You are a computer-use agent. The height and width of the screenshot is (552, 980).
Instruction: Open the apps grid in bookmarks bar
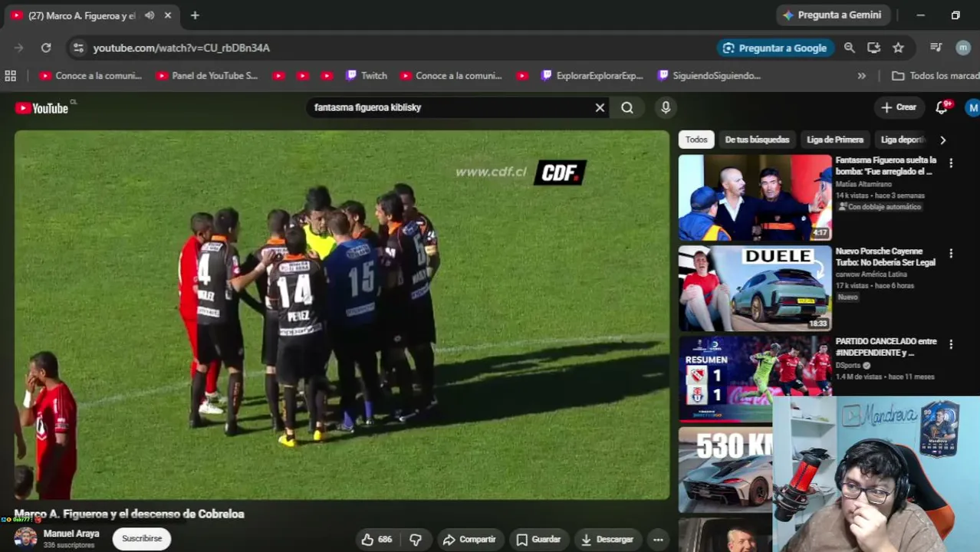[11, 76]
